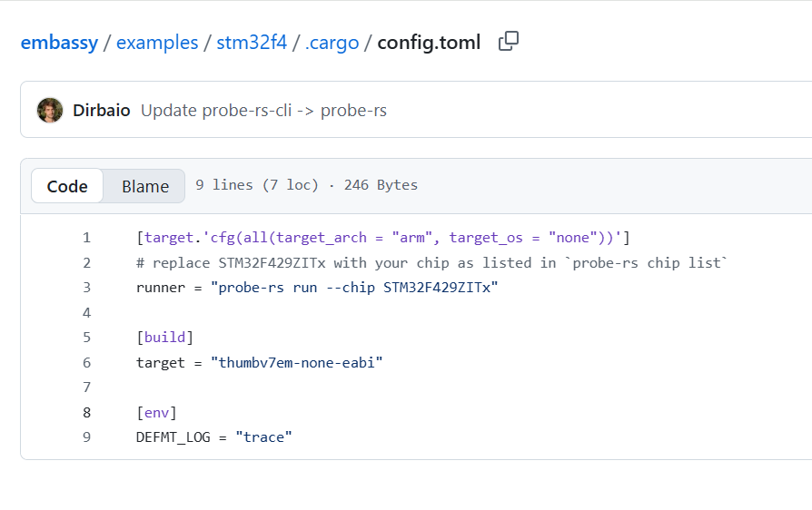Select line number 9 in the gutter

[86, 436]
